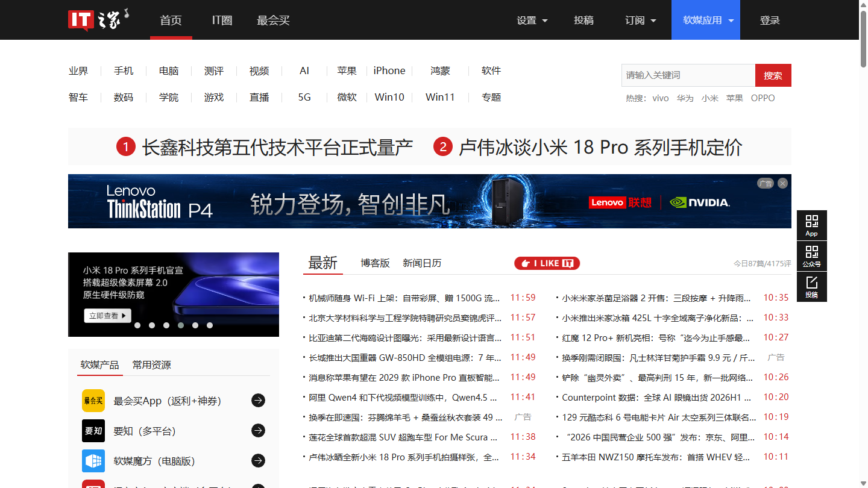Switch to 博客版 tab
Viewport: 868px width, 488px height.
(x=376, y=263)
